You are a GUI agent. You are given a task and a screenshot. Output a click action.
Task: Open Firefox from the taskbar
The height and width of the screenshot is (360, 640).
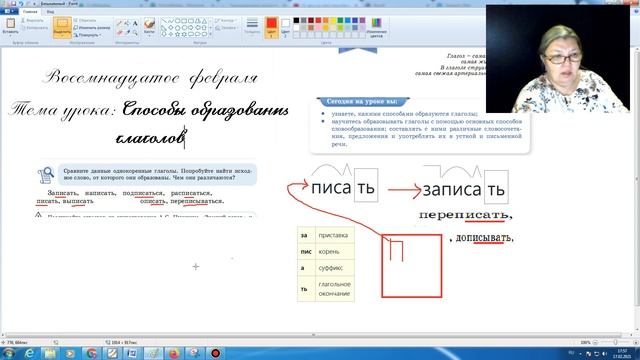click(174, 353)
